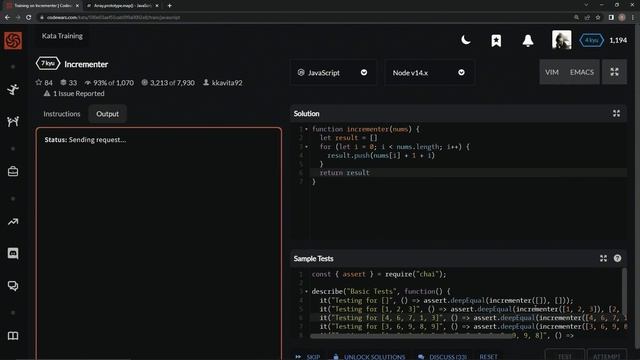Enable VIM editor mode
Image resolution: width=640 pixels, height=360 pixels.
pos(552,72)
